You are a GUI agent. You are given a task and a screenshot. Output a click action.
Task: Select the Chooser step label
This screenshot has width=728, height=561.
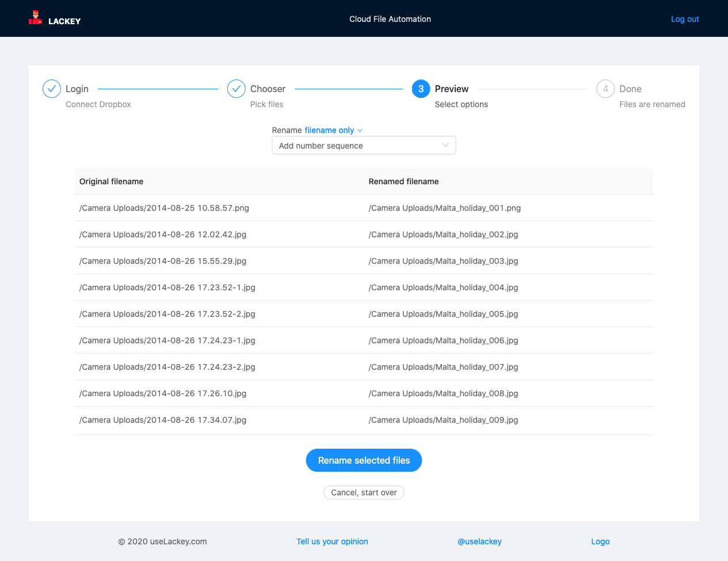point(268,89)
